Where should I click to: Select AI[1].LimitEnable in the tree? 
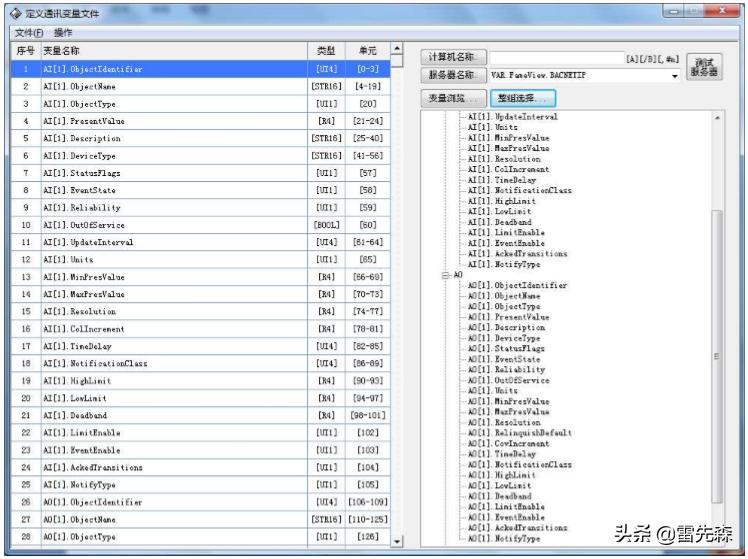coord(506,233)
